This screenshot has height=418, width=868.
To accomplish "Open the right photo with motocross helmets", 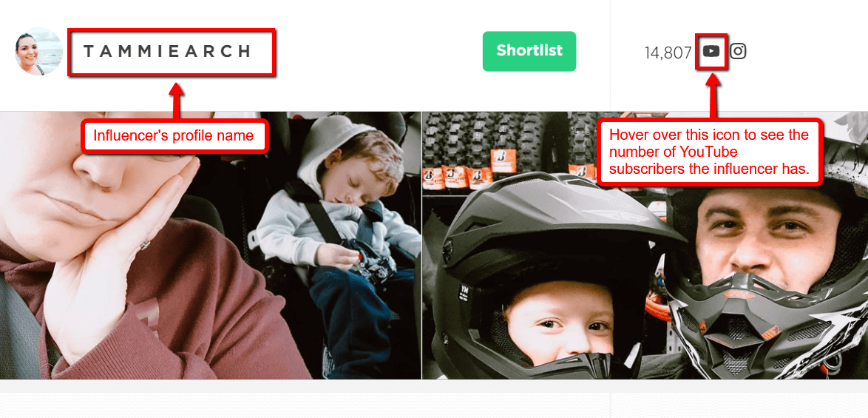I will (x=645, y=246).
